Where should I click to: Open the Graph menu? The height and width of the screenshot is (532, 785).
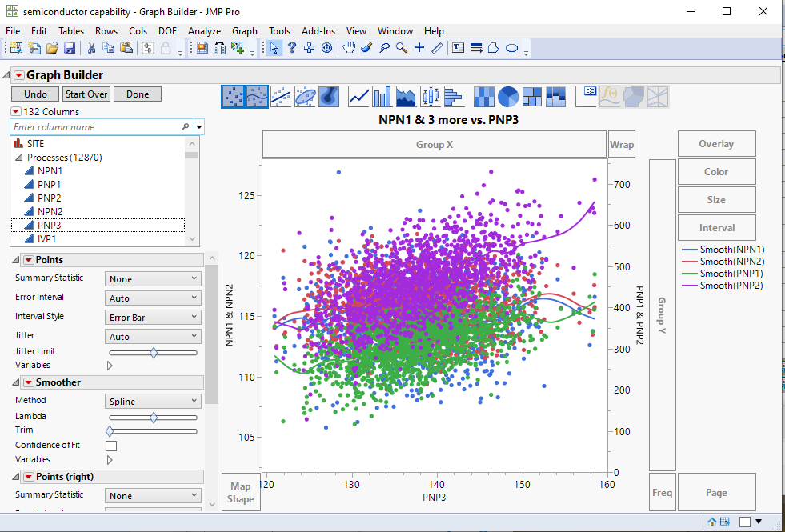(245, 30)
